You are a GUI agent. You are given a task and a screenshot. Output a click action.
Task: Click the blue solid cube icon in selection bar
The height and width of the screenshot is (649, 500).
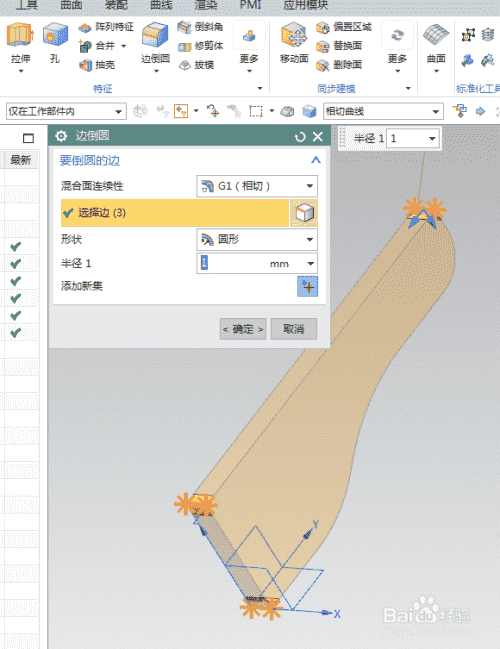click(309, 111)
